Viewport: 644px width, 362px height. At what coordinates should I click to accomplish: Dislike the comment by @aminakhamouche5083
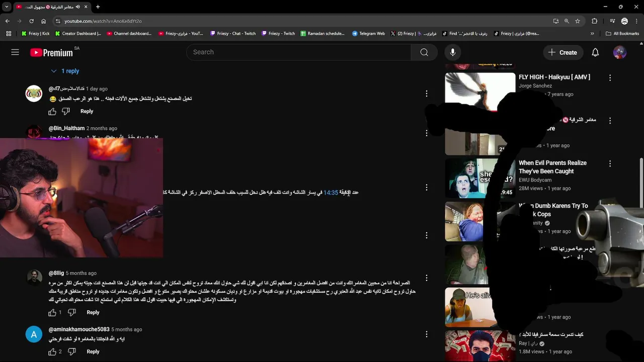[71, 351]
